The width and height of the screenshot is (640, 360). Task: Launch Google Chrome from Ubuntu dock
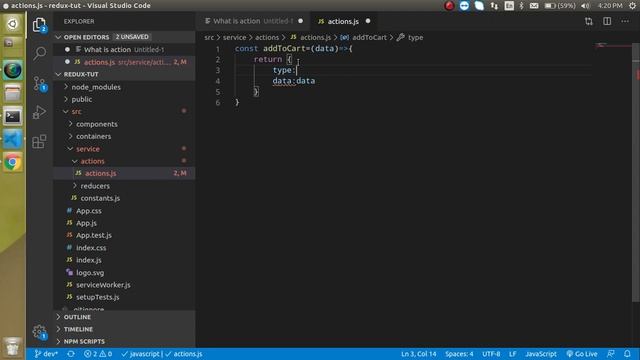[13, 162]
